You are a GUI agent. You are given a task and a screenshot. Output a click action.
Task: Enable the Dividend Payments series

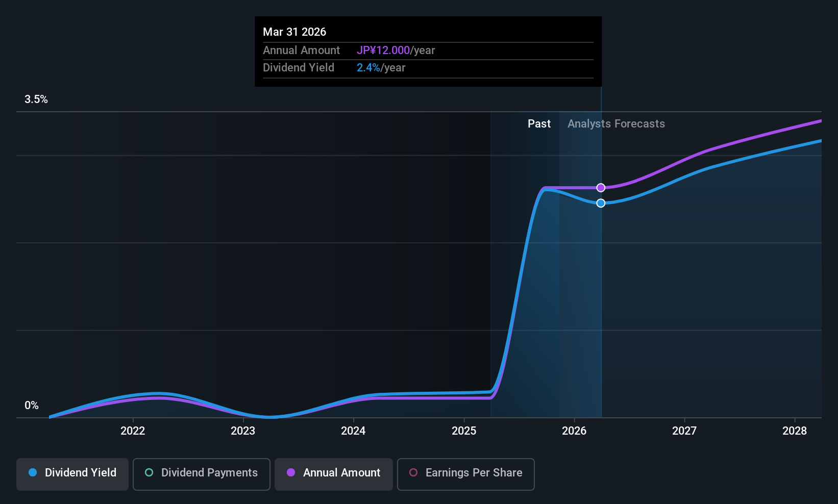[x=202, y=474]
